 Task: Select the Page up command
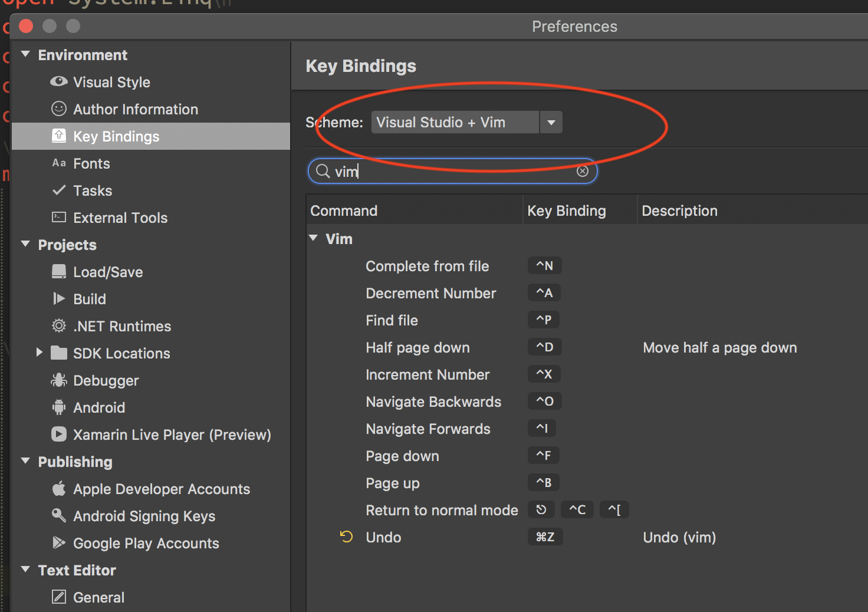[x=393, y=483]
